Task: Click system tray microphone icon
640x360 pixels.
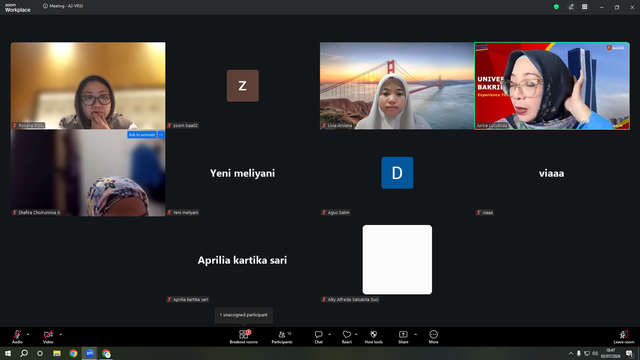Action: (579, 353)
